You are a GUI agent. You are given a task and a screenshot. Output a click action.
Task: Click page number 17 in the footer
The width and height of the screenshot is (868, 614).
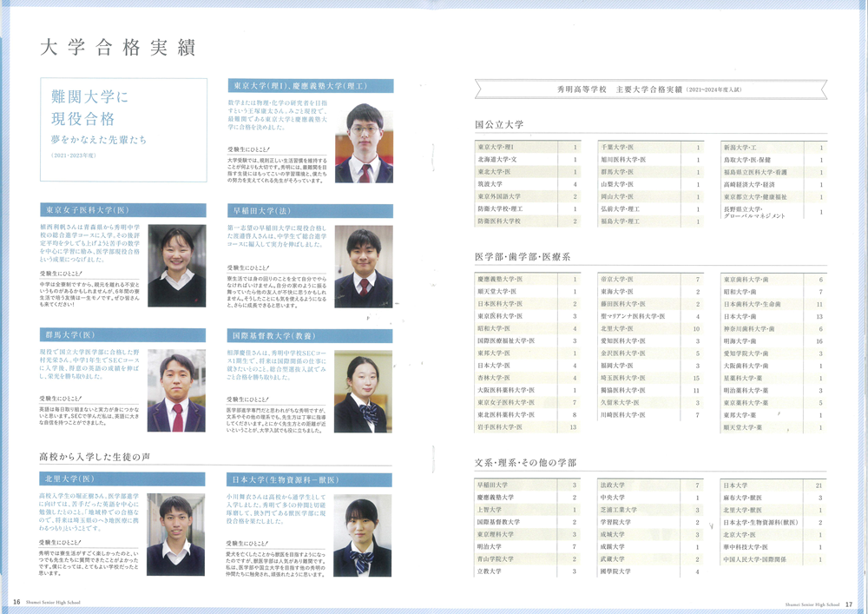pos(849,604)
